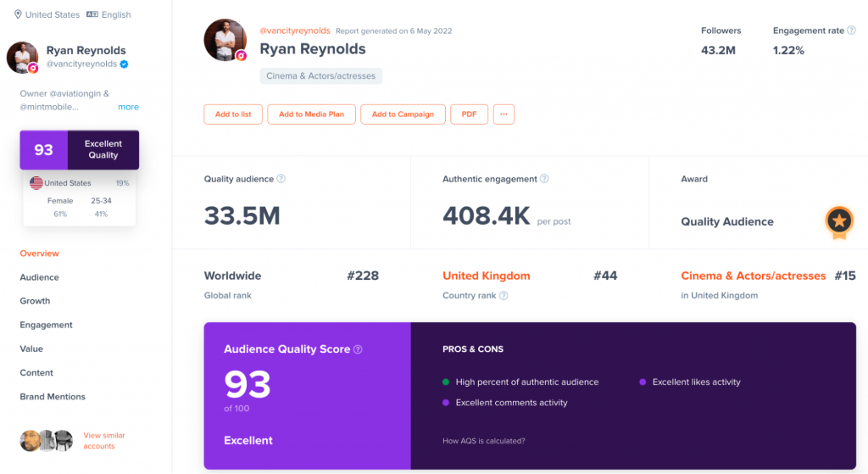Open the Country rank help icon

pos(504,296)
